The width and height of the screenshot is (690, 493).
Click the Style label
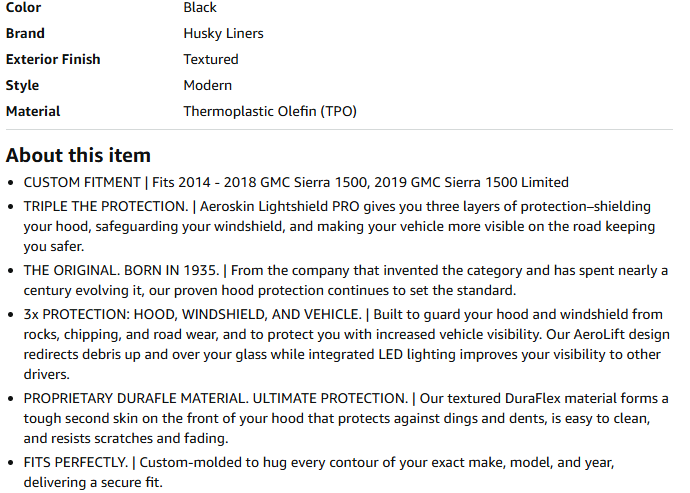[x=22, y=85]
